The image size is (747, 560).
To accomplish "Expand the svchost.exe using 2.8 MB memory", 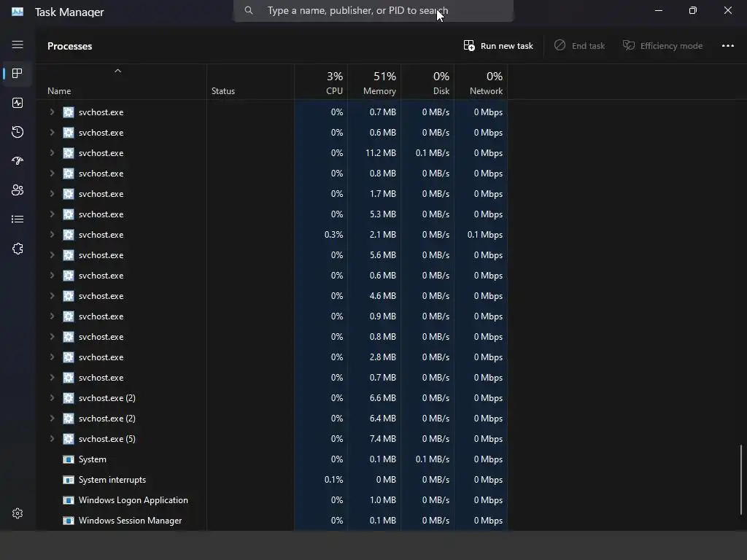I will (52, 357).
